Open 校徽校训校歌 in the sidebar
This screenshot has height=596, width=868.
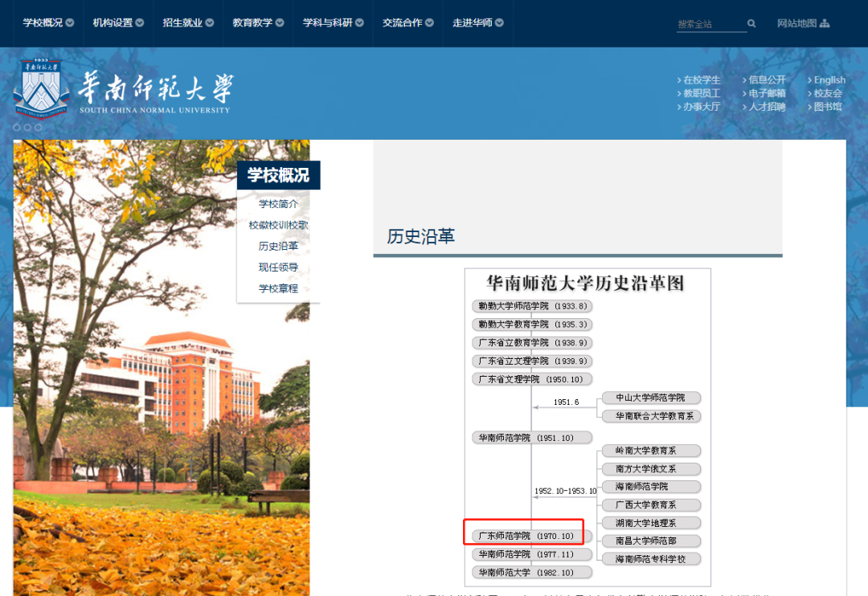[x=278, y=225]
